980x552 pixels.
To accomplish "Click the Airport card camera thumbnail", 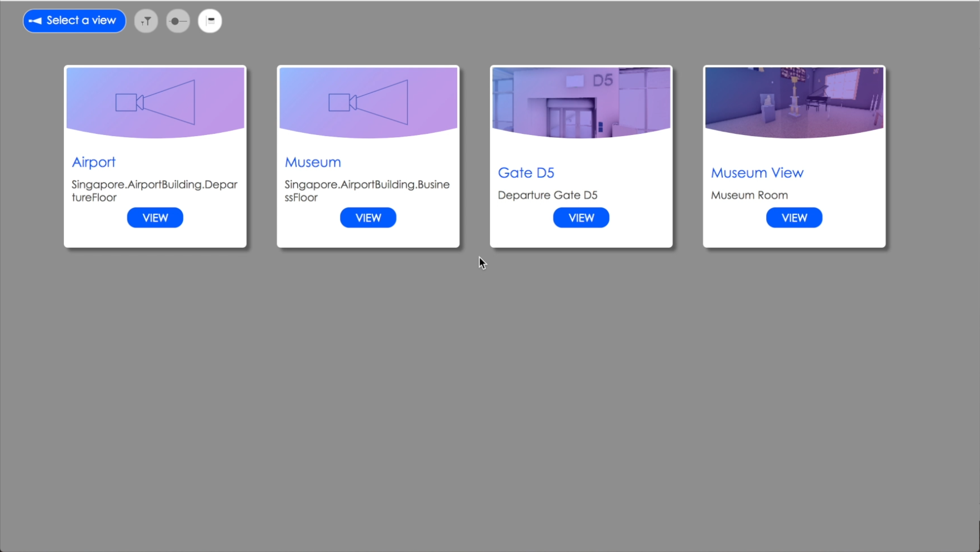I will pyautogui.click(x=156, y=103).
